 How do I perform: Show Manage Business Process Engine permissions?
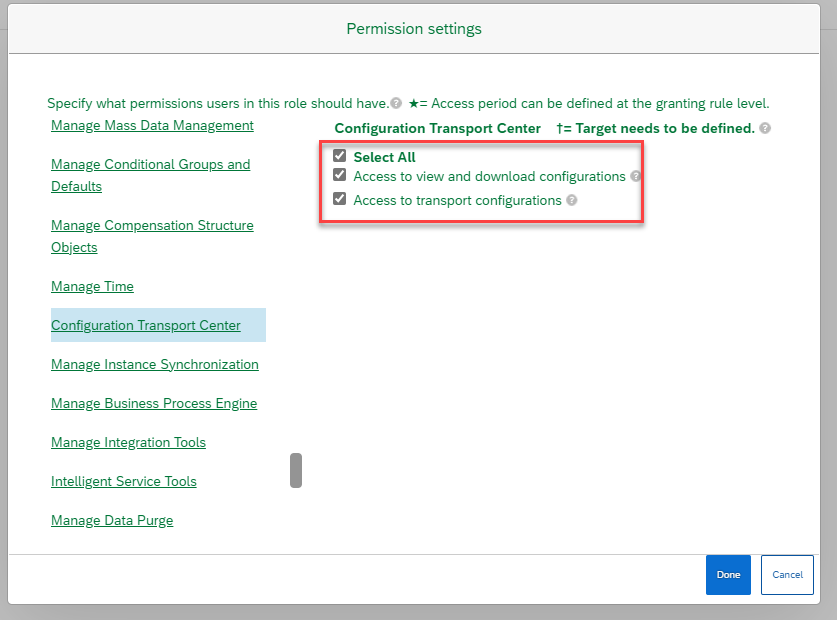pyautogui.click(x=154, y=403)
